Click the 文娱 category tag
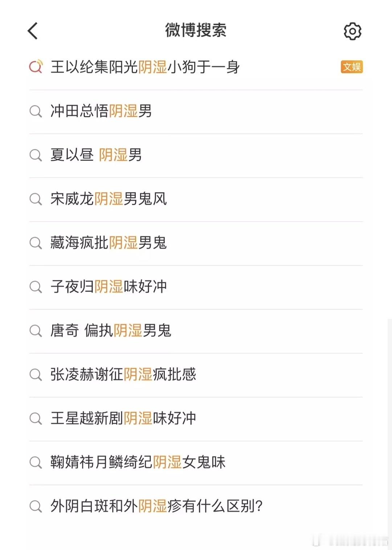 pyautogui.click(x=352, y=67)
